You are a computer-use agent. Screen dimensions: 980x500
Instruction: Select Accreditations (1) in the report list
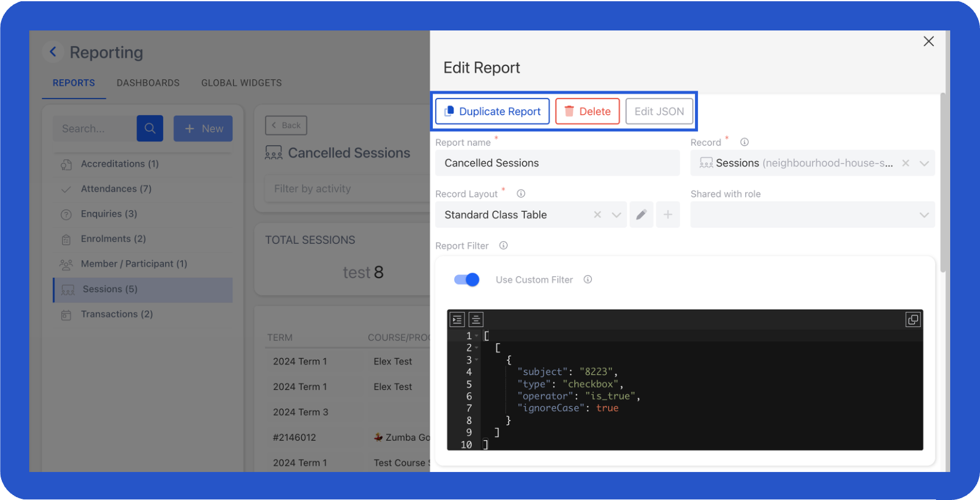tap(143, 164)
